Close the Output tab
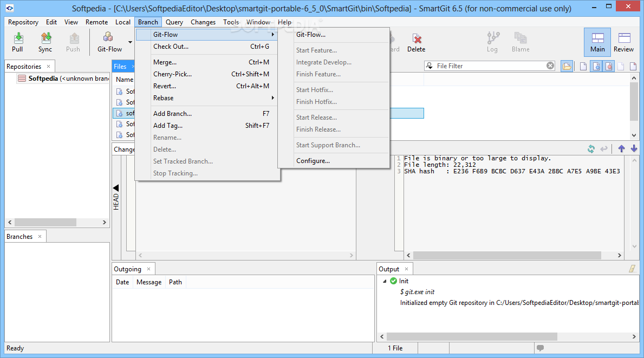 click(x=407, y=269)
